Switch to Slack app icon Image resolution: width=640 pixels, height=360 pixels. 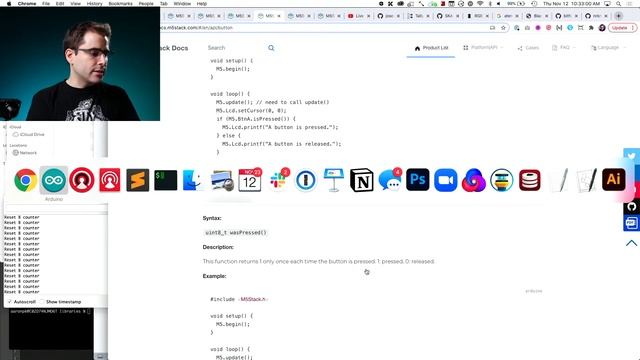pos(278,180)
